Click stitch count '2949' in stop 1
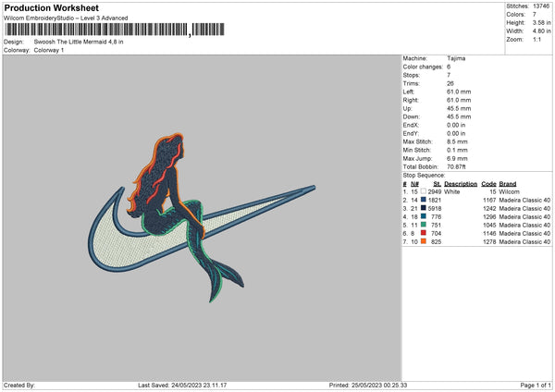555x392 pixels. (435, 191)
